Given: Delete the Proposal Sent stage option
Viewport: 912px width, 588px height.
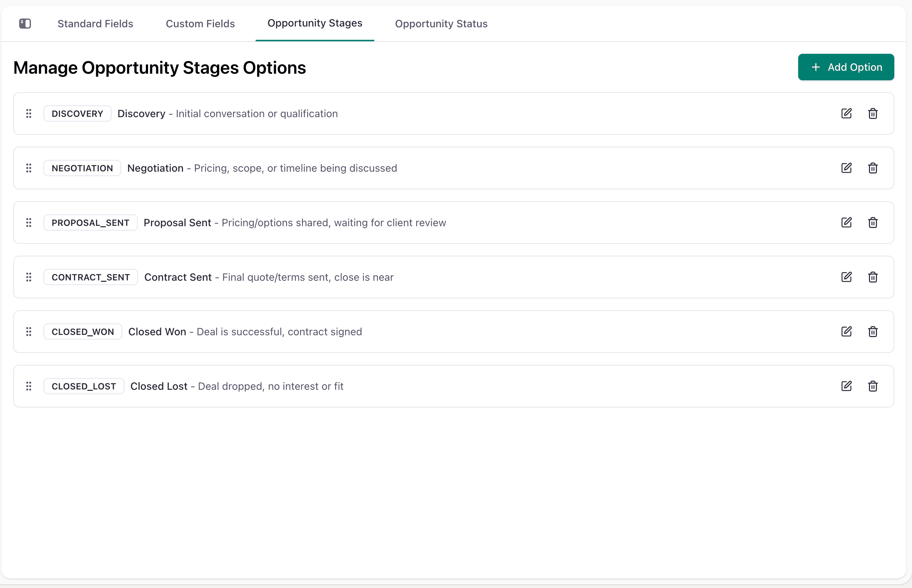Looking at the screenshot, I should pos(873,223).
